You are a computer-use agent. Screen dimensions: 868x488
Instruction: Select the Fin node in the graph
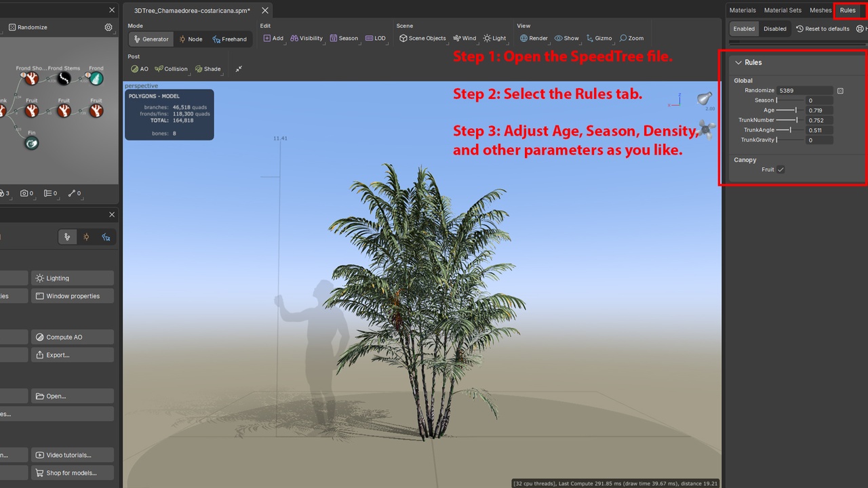31,143
